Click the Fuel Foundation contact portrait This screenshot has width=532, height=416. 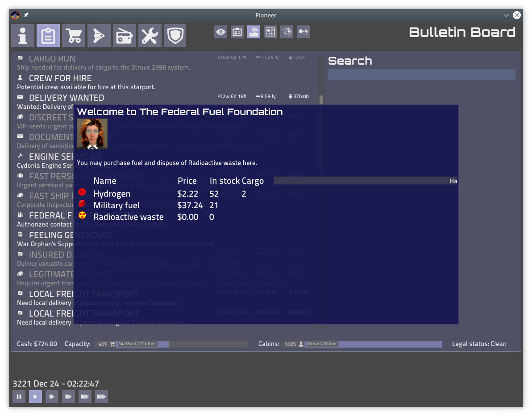pyautogui.click(x=92, y=134)
